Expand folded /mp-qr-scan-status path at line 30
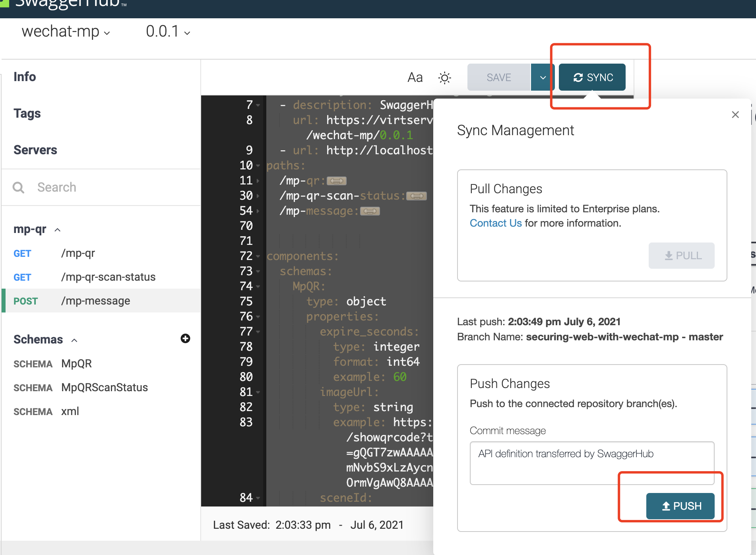This screenshot has width=756, height=555. [258, 196]
